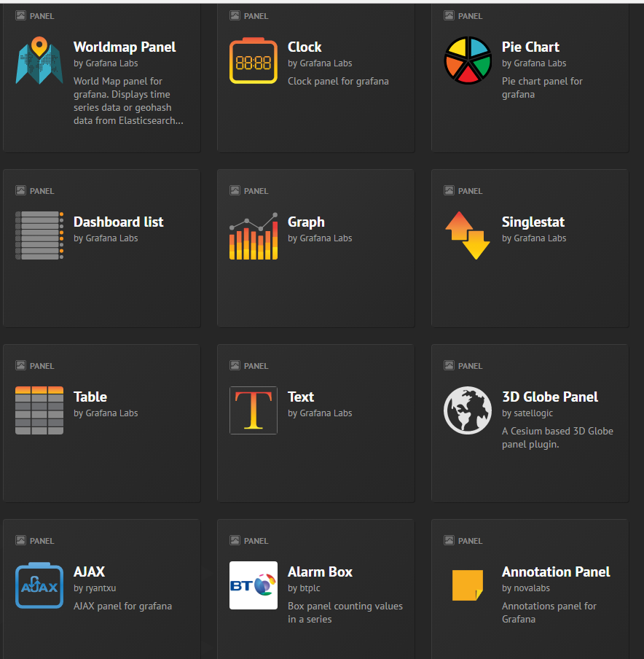The height and width of the screenshot is (659, 644).
Task: Select the Pie Chart plugin icon
Action: [468, 60]
